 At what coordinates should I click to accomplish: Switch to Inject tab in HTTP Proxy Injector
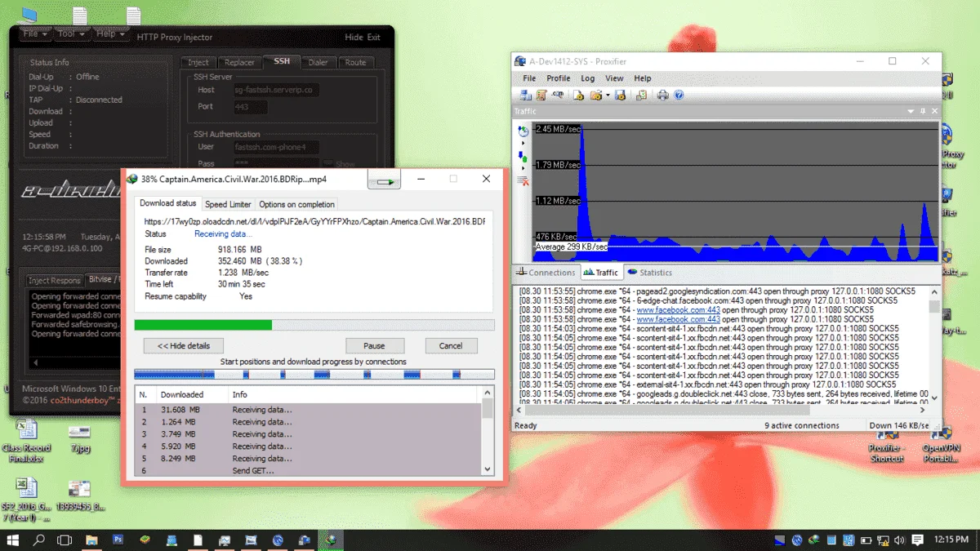[198, 62]
